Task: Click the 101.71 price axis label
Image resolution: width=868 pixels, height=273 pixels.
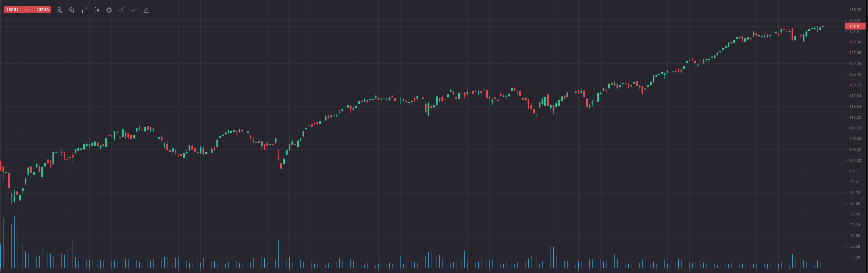Action: pyautogui.click(x=855, y=171)
